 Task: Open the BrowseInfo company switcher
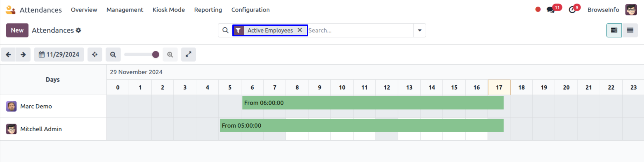point(603,10)
